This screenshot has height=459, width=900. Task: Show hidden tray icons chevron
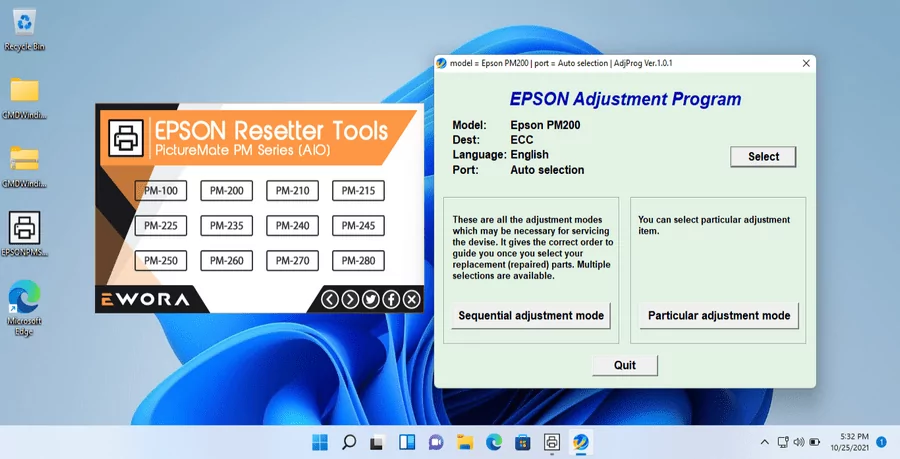coord(764,442)
